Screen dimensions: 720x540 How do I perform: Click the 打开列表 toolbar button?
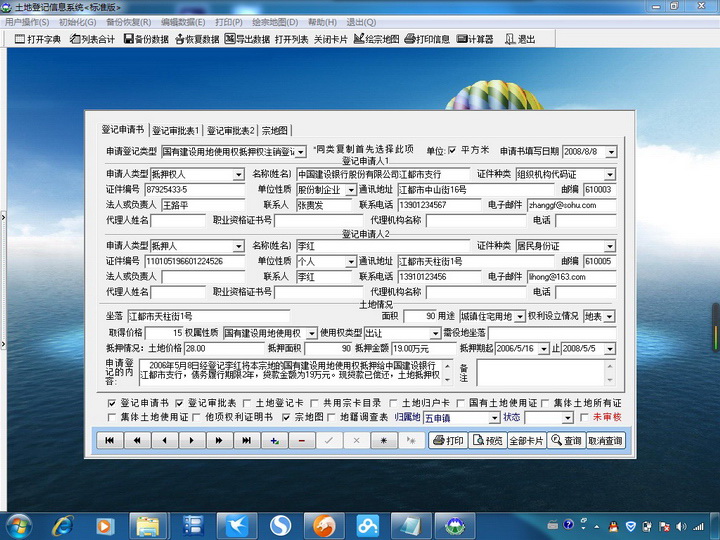coord(292,39)
